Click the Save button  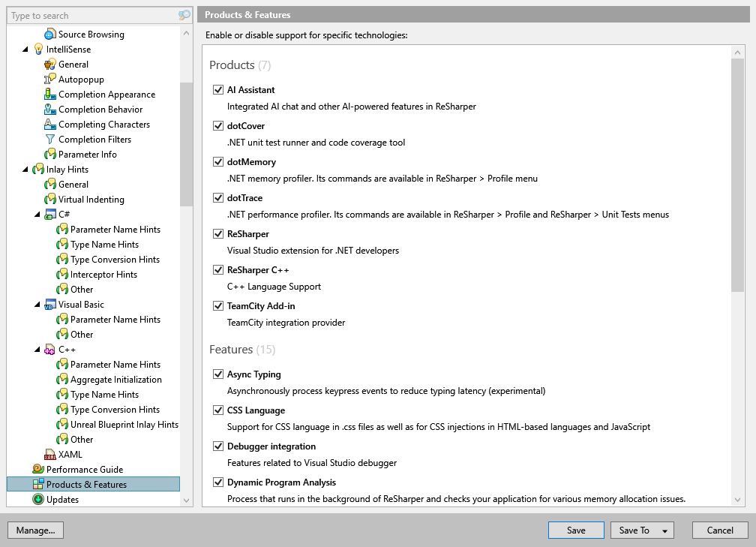point(576,530)
